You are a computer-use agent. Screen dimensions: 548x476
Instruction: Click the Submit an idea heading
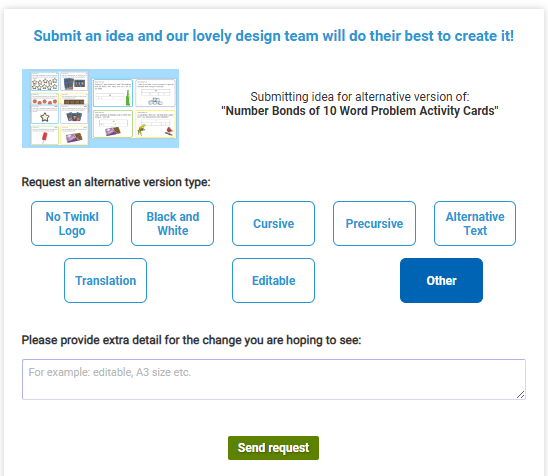274,36
